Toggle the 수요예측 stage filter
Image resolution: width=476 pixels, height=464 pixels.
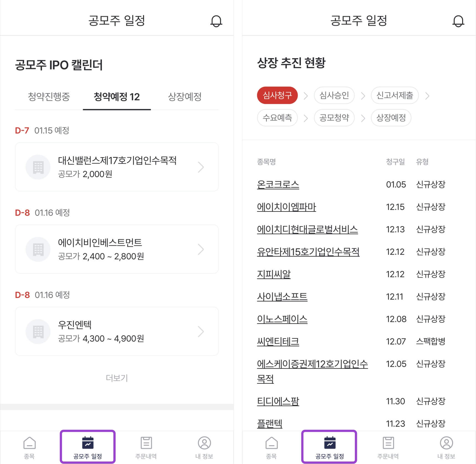click(277, 118)
